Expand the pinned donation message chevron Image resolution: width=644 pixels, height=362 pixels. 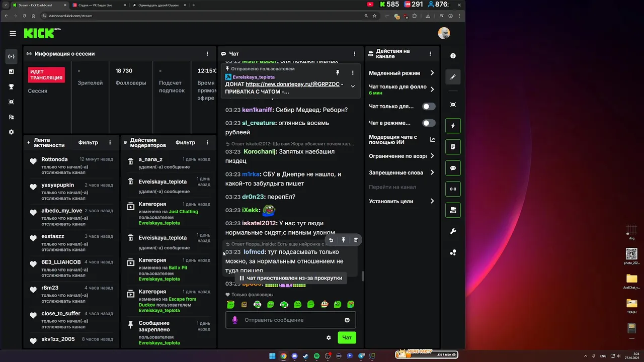(353, 86)
